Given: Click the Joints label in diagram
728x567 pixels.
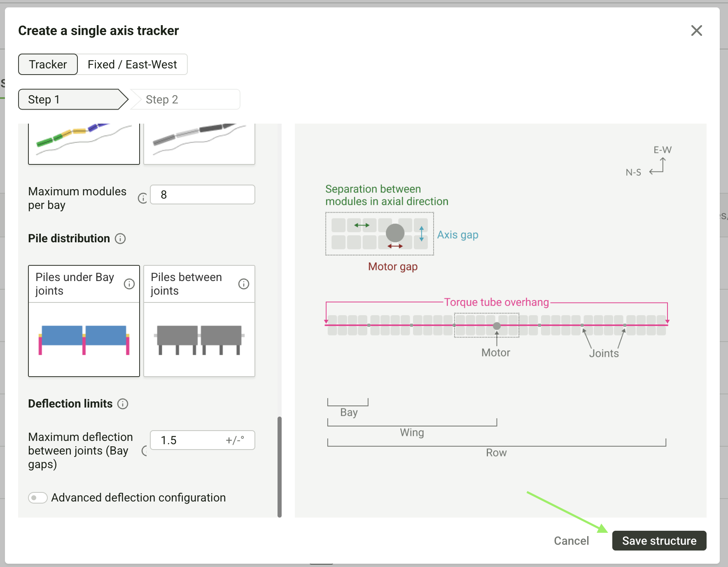Looking at the screenshot, I should pos(604,354).
